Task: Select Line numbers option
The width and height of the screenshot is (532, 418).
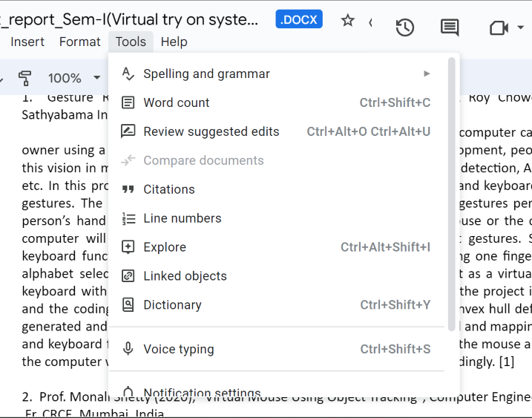Action: 183,218
